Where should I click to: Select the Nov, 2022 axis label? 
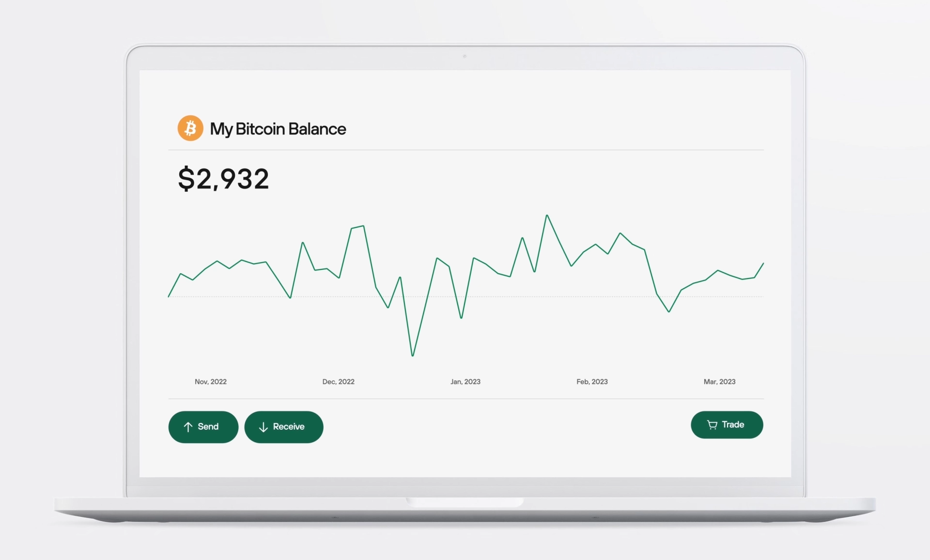point(211,382)
